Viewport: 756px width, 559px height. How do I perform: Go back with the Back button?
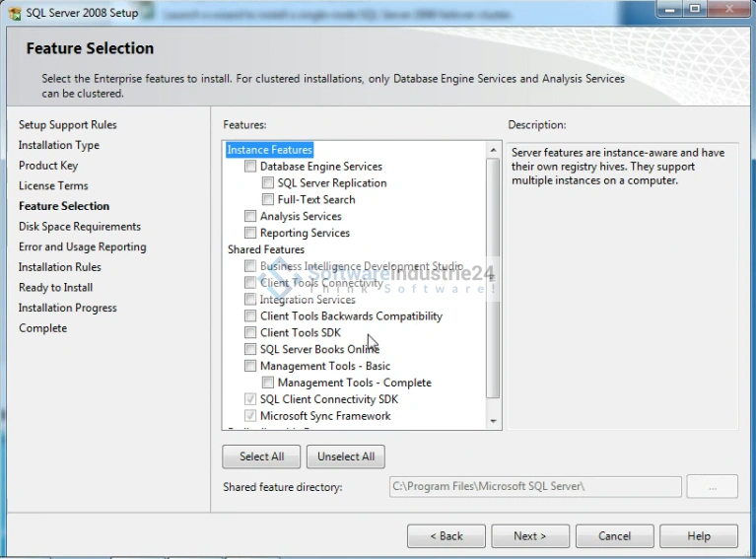[447, 536]
